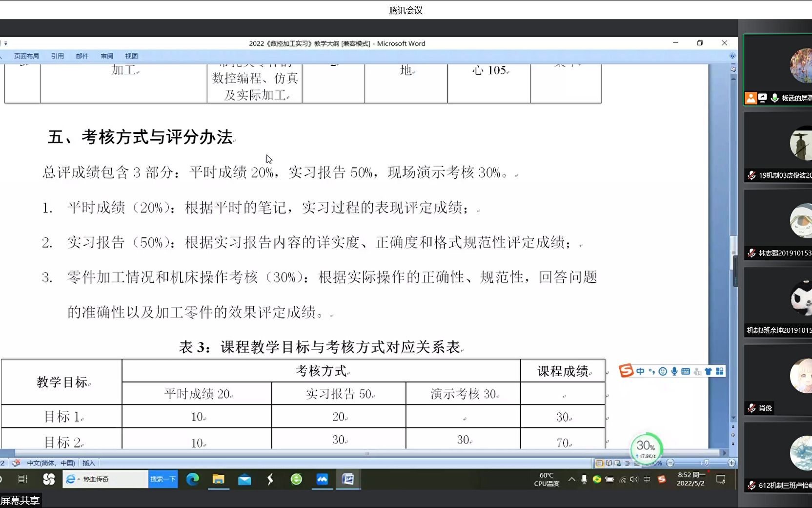Click the 屏幕共享 label bottom left
The image size is (812, 508).
pos(20,500)
